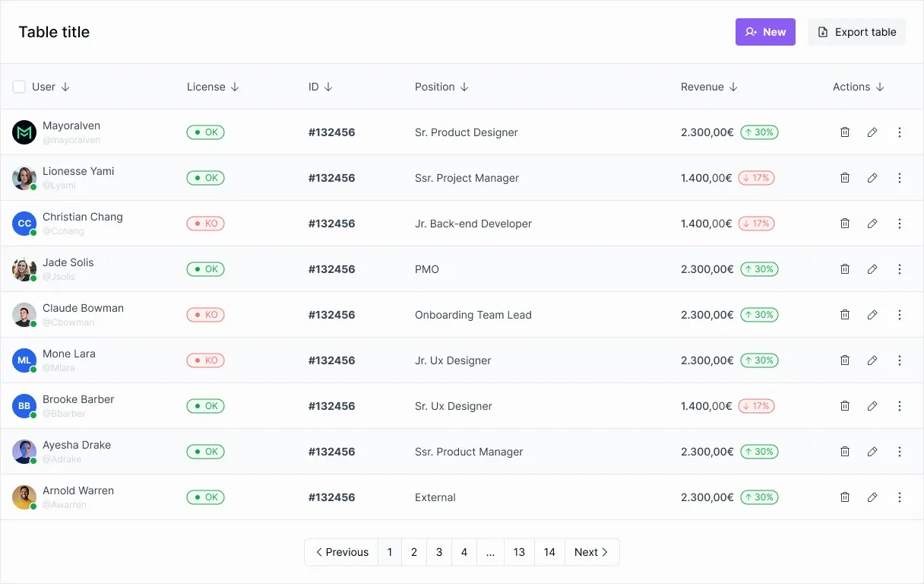Edit Mayoralven's row with pencil icon
The width and height of the screenshot is (924, 584).
[x=872, y=132]
